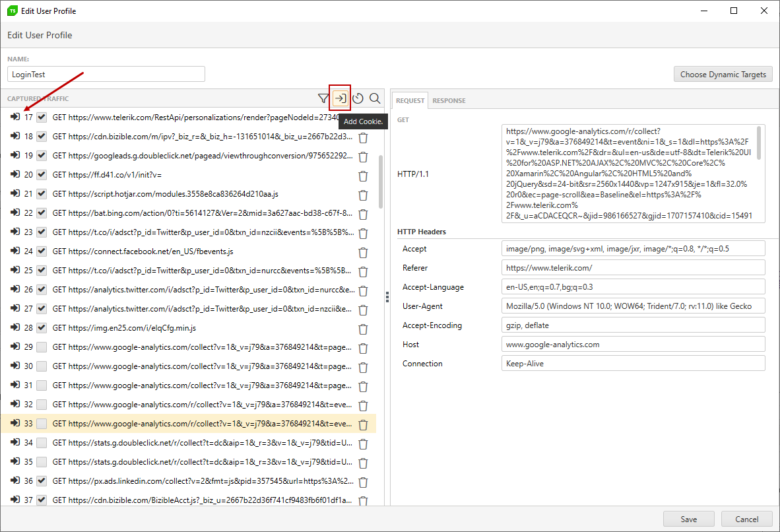The width and height of the screenshot is (780, 532).
Task: Toggle checkbox for request 28 img.en25.com
Action: [x=42, y=328]
